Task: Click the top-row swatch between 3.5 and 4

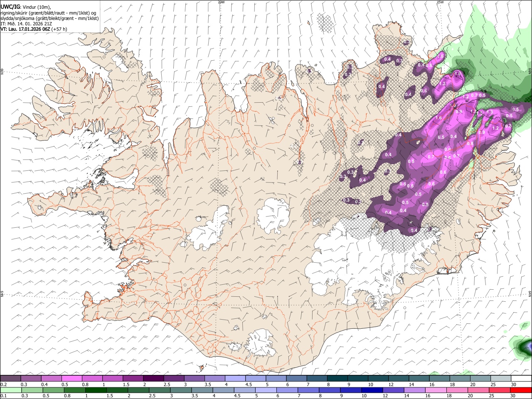Action: [214, 378]
